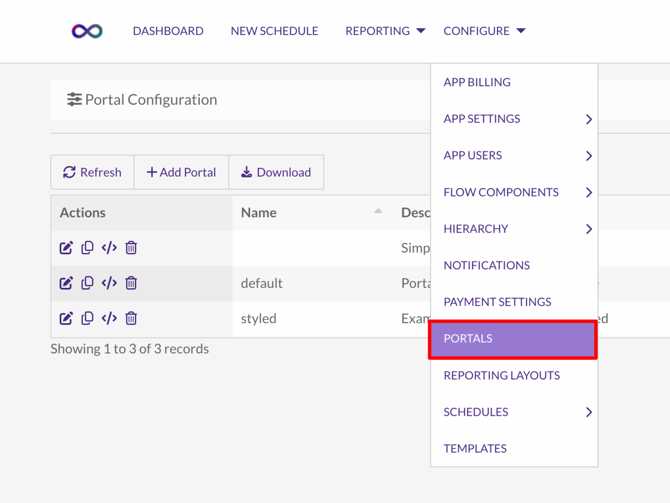Click Add Portal button
This screenshot has width=670, height=503.
click(x=181, y=172)
